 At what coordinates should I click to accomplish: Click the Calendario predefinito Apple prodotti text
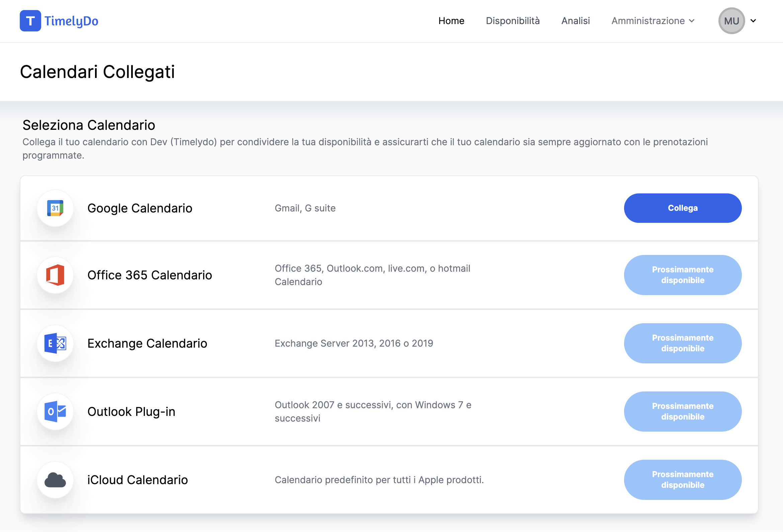tap(379, 480)
